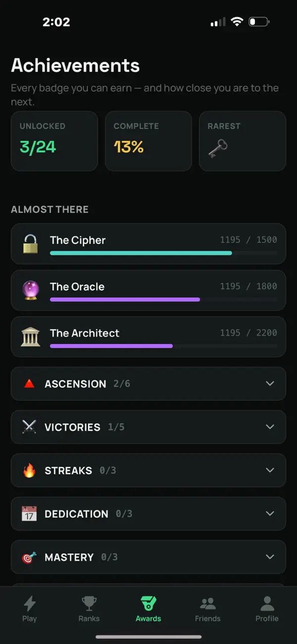
Task: Expand the Ascension category chevron
Action: pos(270,384)
